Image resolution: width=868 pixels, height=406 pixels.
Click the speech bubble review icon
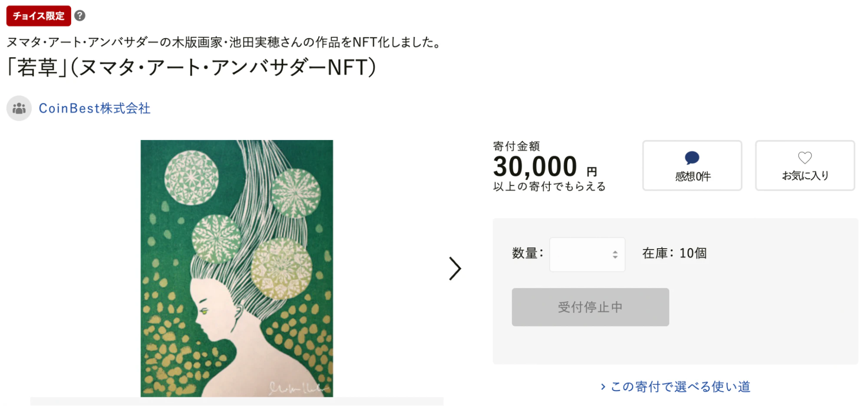692,158
